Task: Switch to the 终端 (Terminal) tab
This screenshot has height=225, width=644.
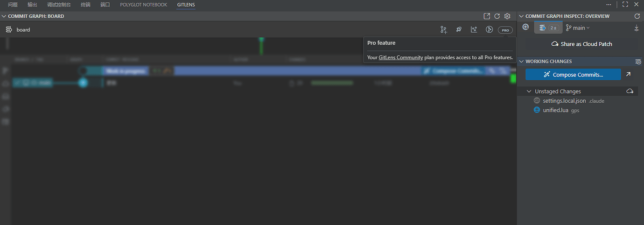Action: tap(85, 5)
